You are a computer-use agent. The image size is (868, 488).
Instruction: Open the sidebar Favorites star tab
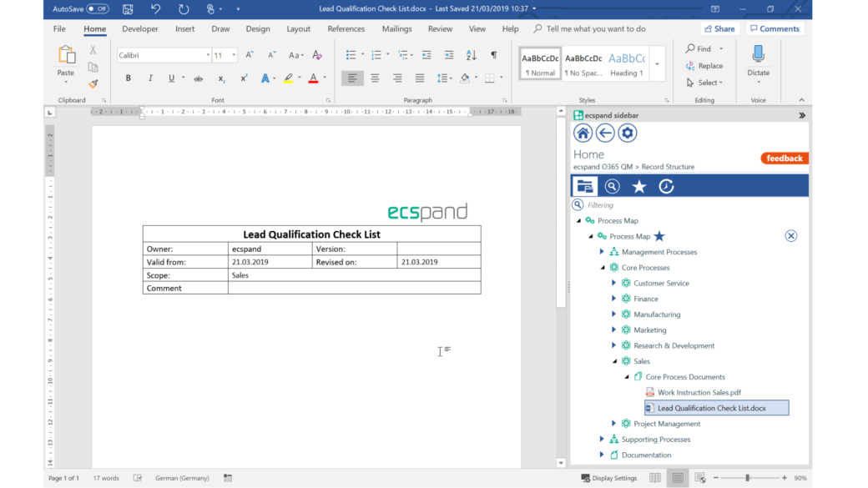click(x=638, y=187)
